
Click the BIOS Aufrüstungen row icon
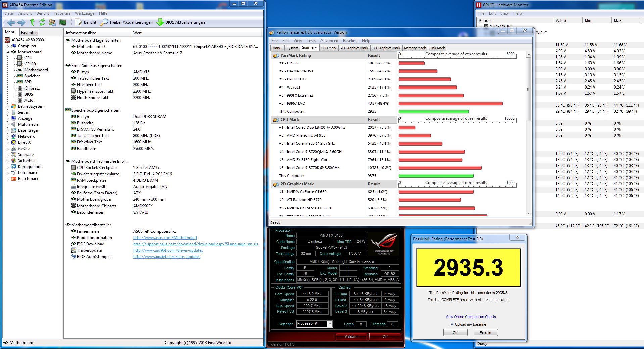[x=73, y=257]
